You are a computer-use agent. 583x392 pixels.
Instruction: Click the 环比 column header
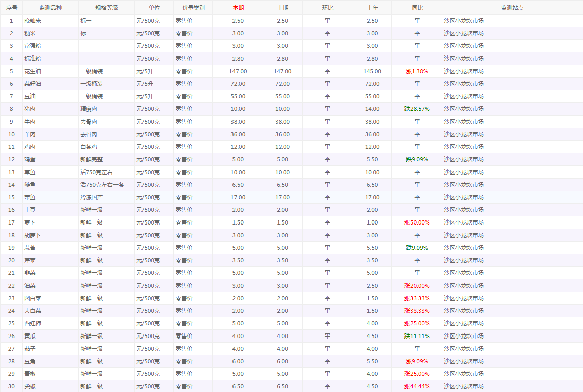coord(327,8)
